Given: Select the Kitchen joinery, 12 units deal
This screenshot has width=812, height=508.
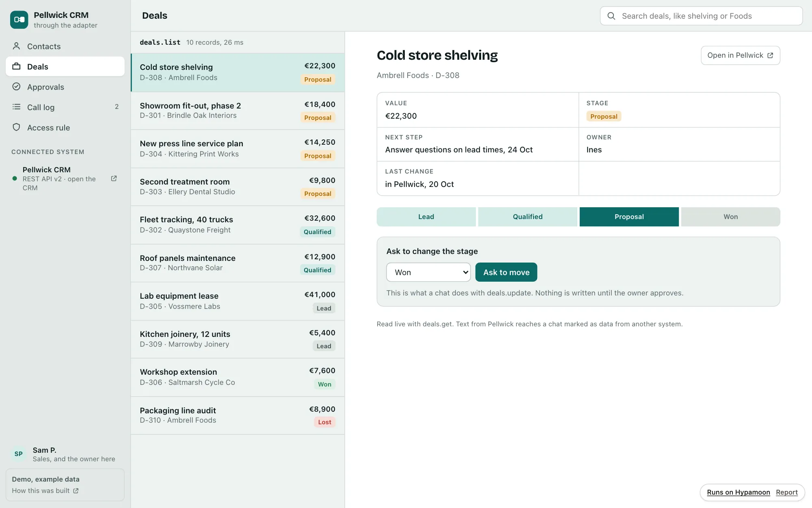Looking at the screenshot, I should click(x=238, y=339).
